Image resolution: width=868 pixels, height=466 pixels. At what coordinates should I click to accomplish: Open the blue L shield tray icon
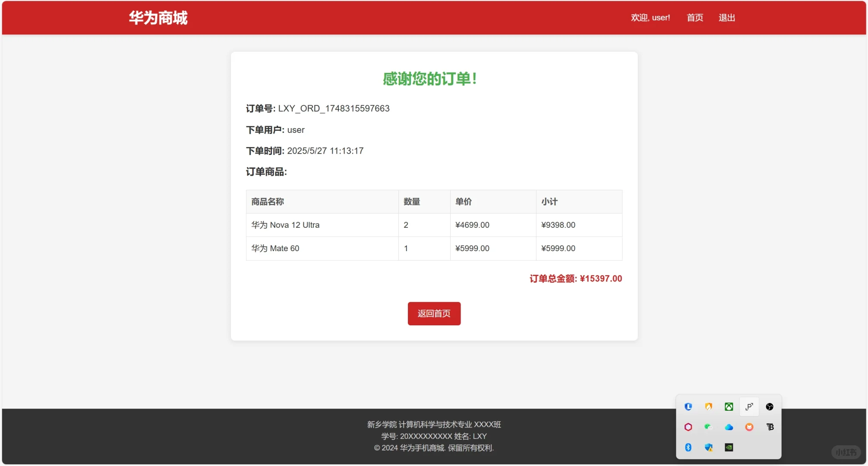pos(688,406)
